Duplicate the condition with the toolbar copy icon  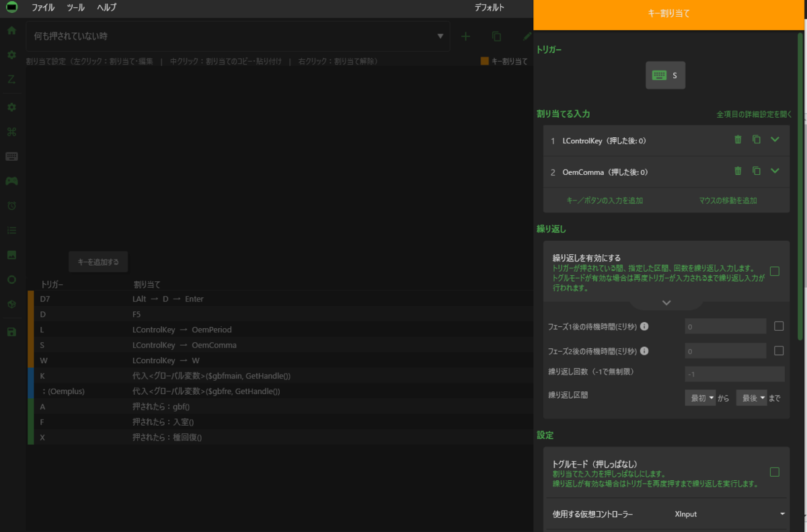[496, 36]
